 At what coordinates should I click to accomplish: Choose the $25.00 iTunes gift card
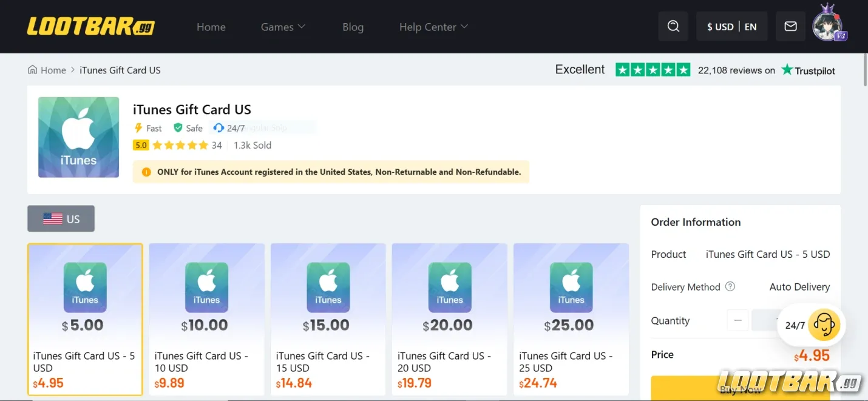pyautogui.click(x=571, y=319)
